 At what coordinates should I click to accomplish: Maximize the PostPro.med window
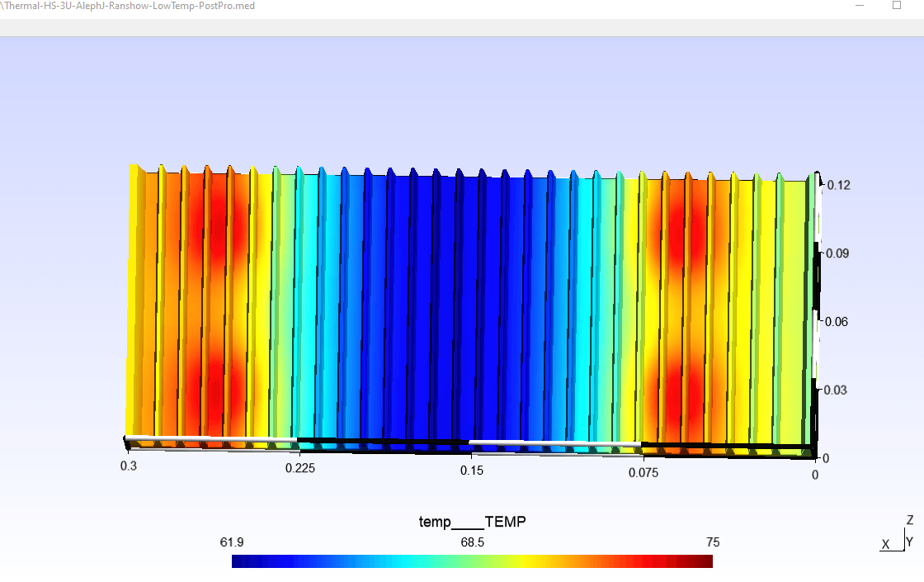pos(896,5)
